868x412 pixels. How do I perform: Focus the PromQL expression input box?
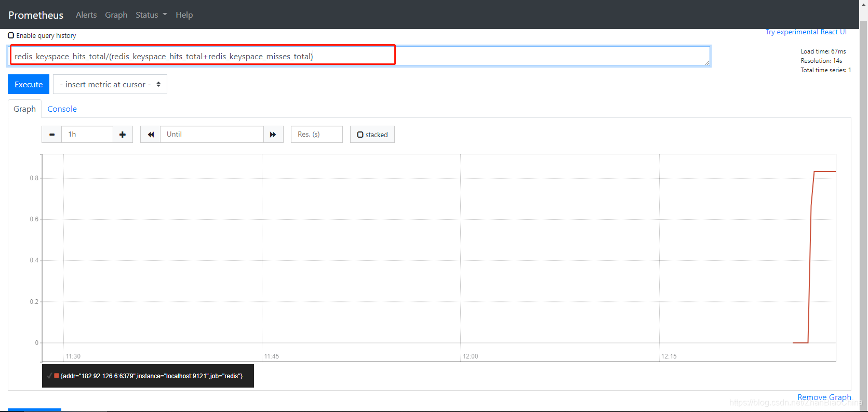pyautogui.click(x=359, y=56)
